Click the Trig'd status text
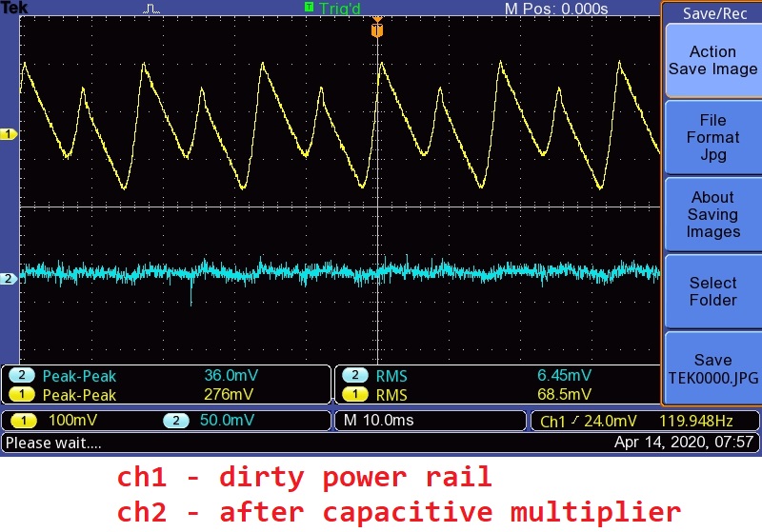Image resolution: width=762 pixels, height=532 pixels. pyautogui.click(x=340, y=9)
